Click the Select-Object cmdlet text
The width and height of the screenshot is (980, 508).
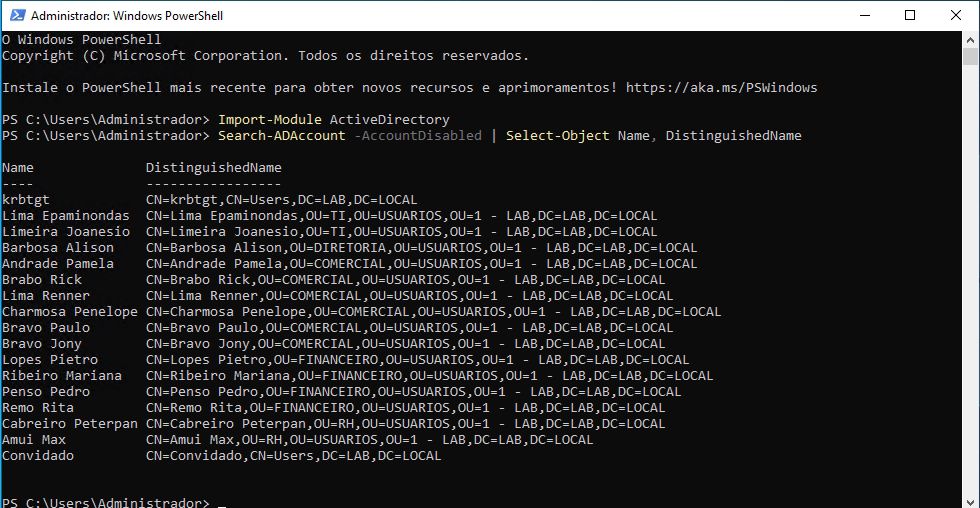(558, 136)
